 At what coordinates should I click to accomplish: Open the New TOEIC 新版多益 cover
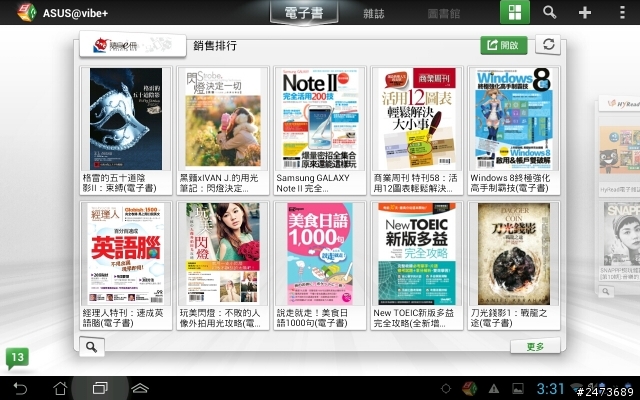click(x=417, y=253)
